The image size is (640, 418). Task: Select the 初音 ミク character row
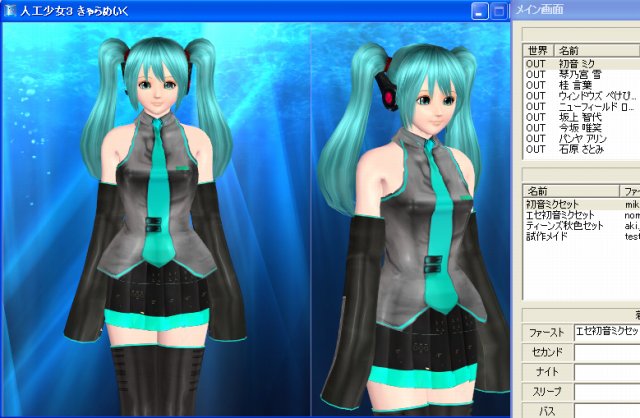582,64
